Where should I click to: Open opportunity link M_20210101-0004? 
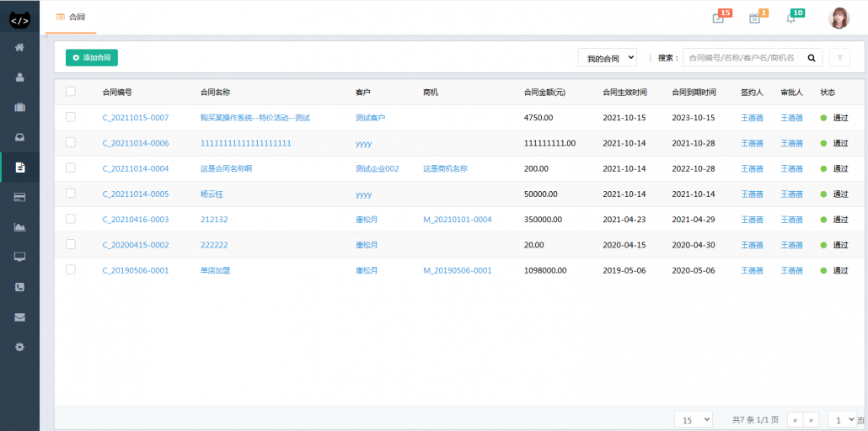click(457, 220)
